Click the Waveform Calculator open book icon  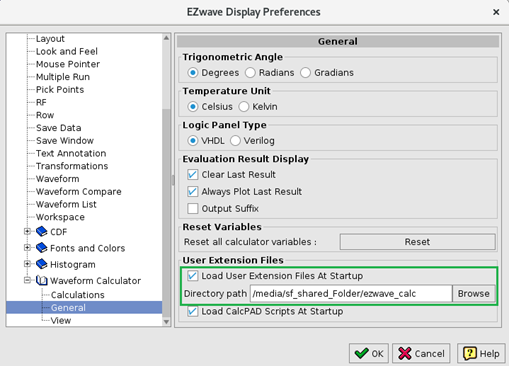coord(42,280)
